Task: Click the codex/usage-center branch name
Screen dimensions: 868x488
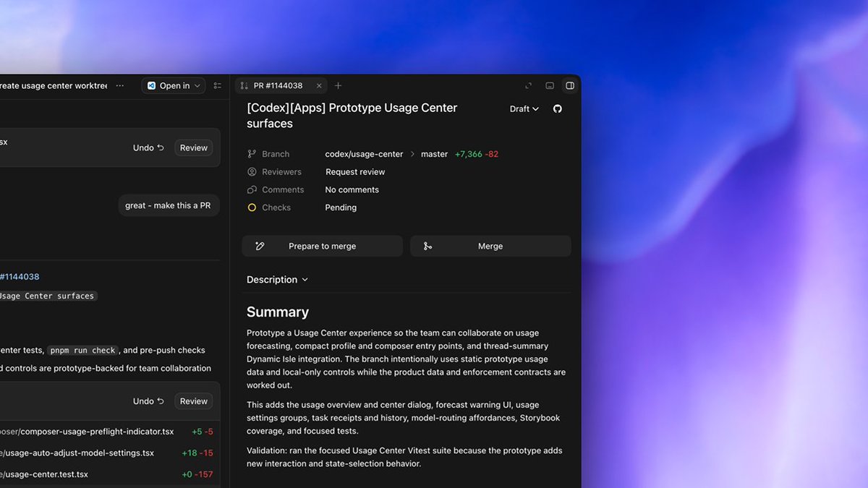Action: tap(364, 154)
